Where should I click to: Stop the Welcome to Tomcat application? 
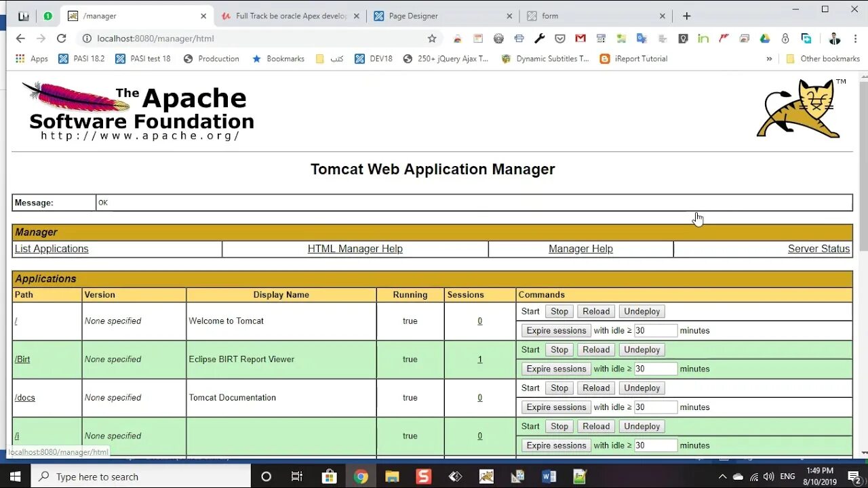(x=559, y=312)
